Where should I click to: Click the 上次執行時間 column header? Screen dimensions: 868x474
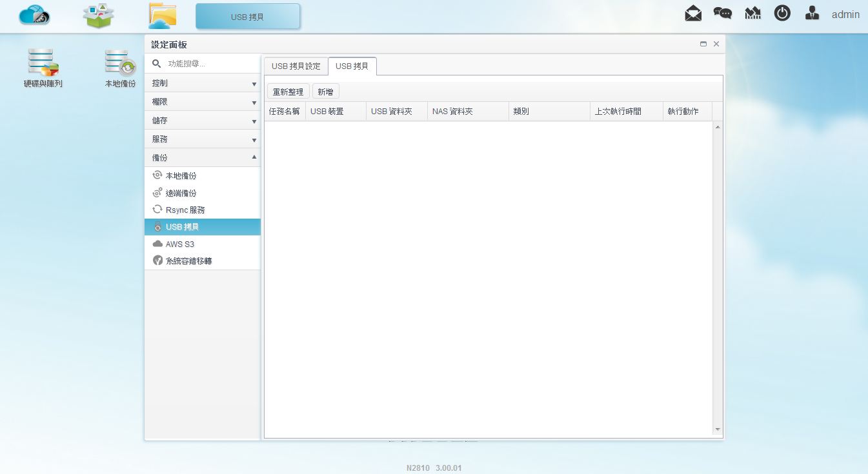coord(627,112)
